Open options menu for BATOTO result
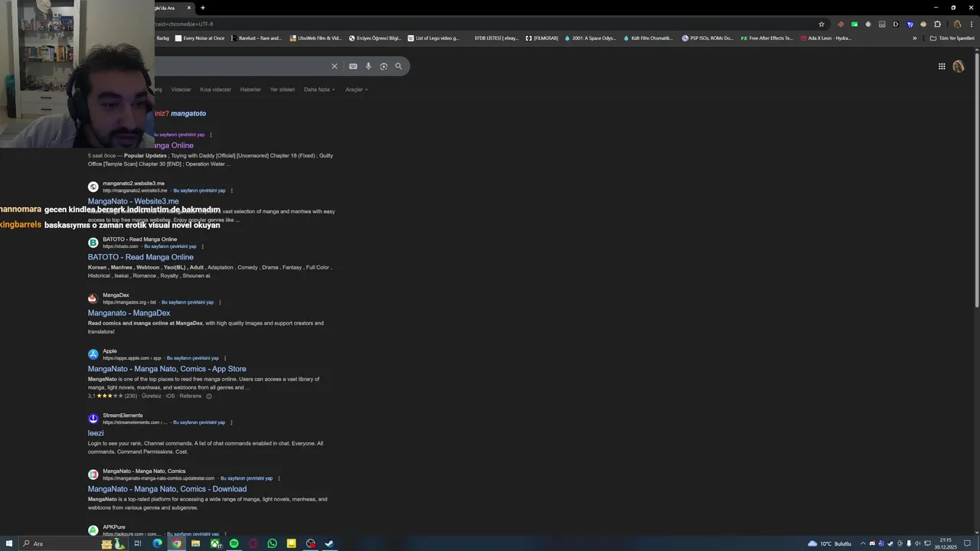This screenshot has width=980, height=551. 202,246
